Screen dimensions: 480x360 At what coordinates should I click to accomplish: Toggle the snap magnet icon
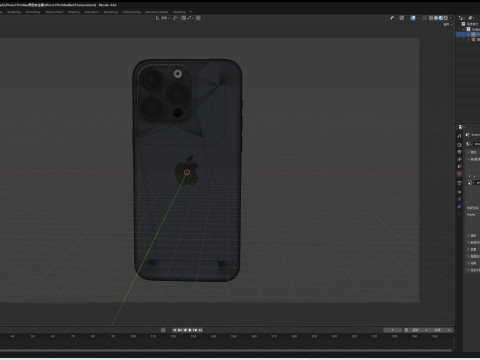184,18
